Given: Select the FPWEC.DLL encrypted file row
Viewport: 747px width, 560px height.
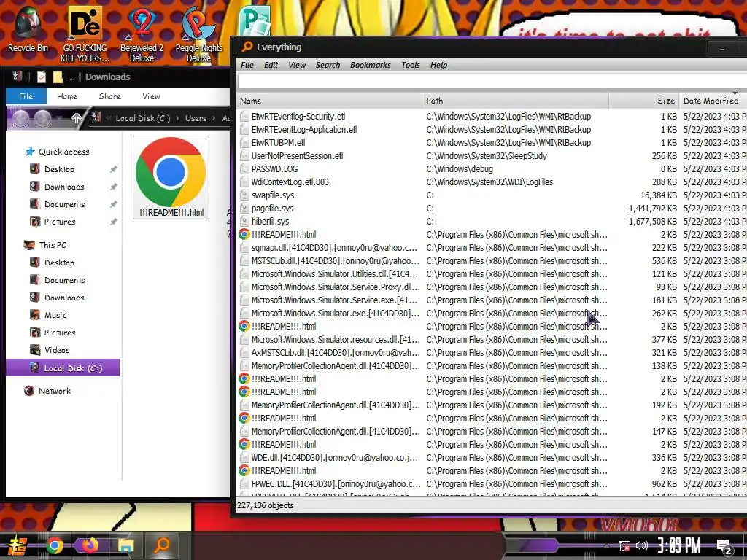Looking at the screenshot, I should coord(492,484).
